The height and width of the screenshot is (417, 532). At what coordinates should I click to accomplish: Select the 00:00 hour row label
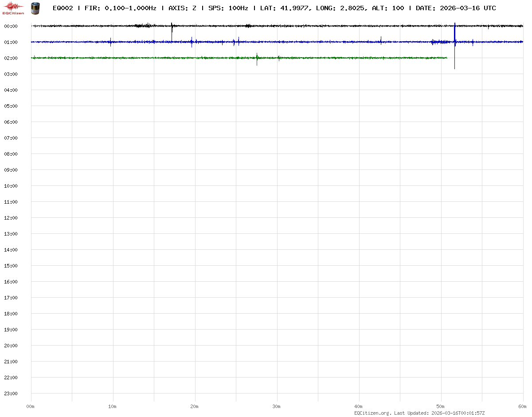(11, 26)
